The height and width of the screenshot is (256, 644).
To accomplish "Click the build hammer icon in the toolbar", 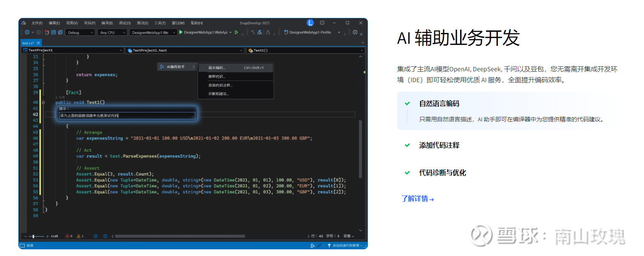I will [x=253, y=32].
